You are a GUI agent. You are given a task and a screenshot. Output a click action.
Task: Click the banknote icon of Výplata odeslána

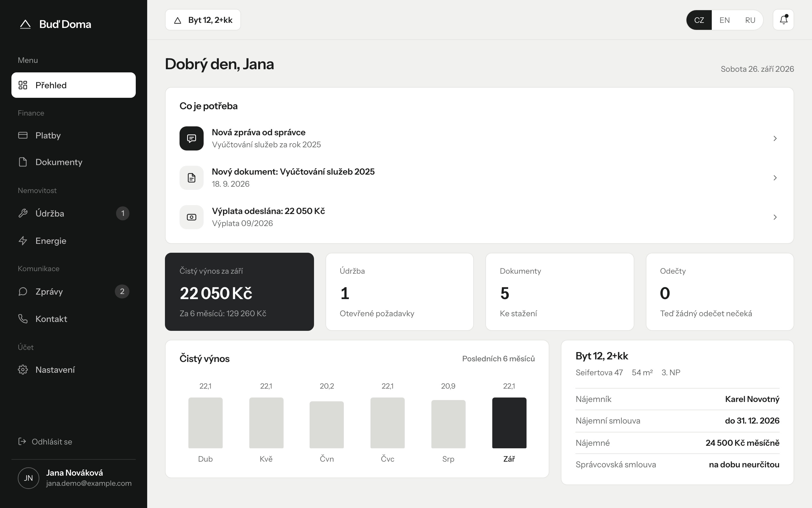[x=191, y=217]
